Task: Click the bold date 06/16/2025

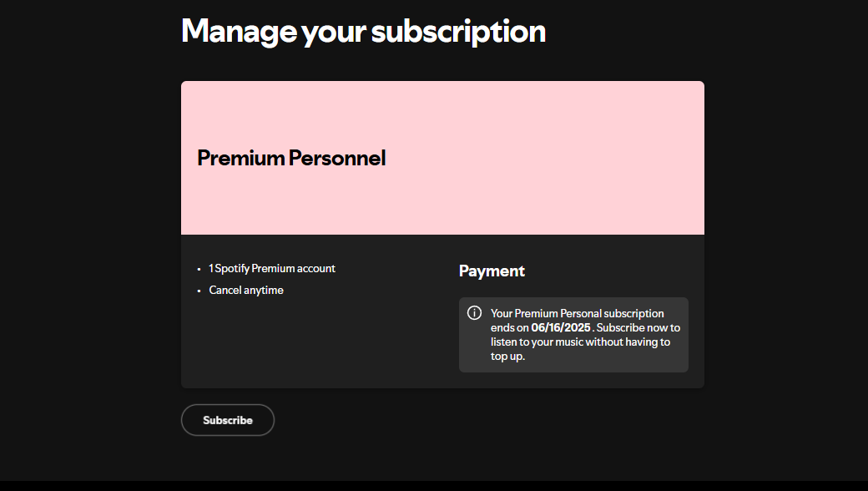Action: pyautogui.click(x=561, y=327)
